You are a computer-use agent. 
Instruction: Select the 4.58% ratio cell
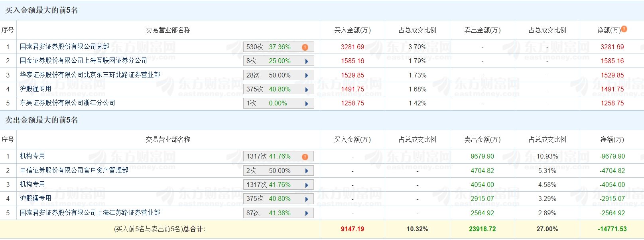point(547,185)
